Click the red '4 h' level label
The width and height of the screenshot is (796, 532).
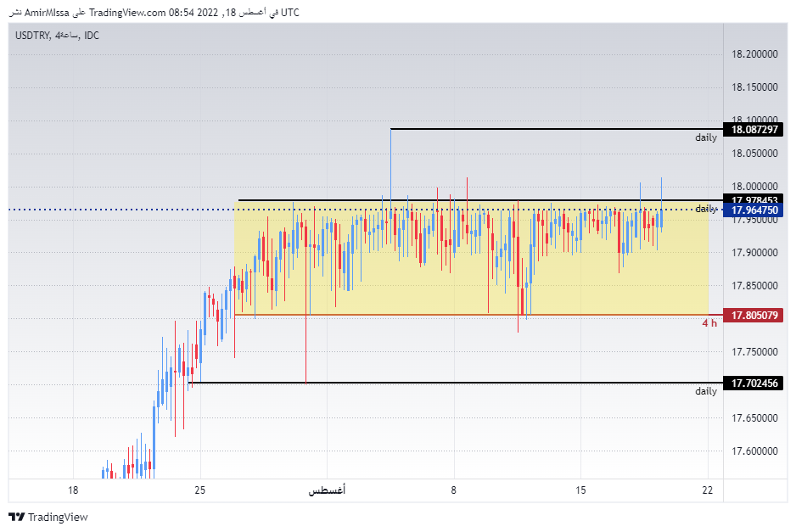coord(709,323)
